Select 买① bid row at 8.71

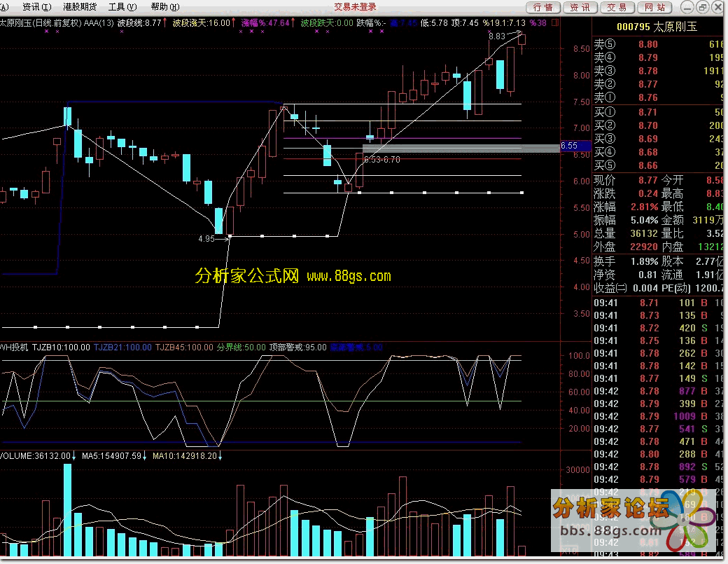[x=659, y=112]
